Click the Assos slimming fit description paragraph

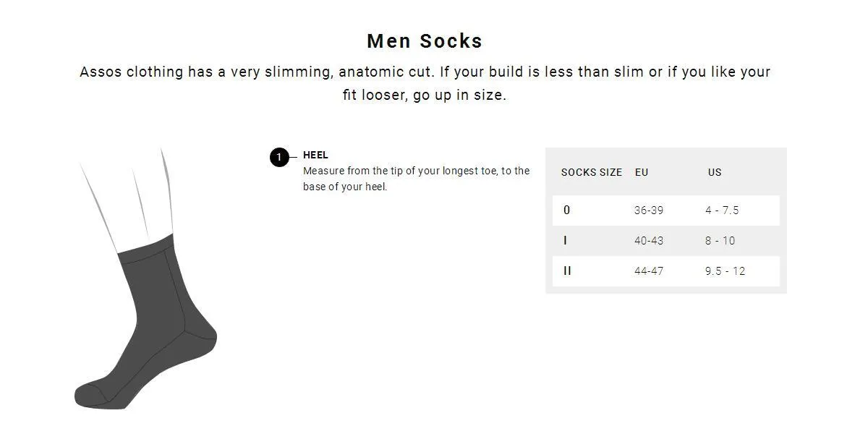pos(425,83)
